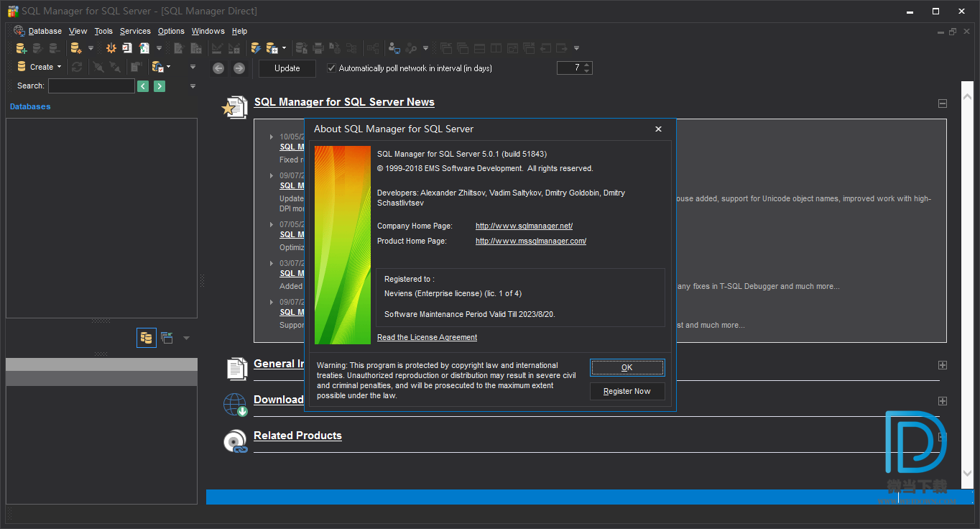The width and height of the screenshot is (980, 529).
Task: Go back with the left arrow icon
Action: [218, 68]
